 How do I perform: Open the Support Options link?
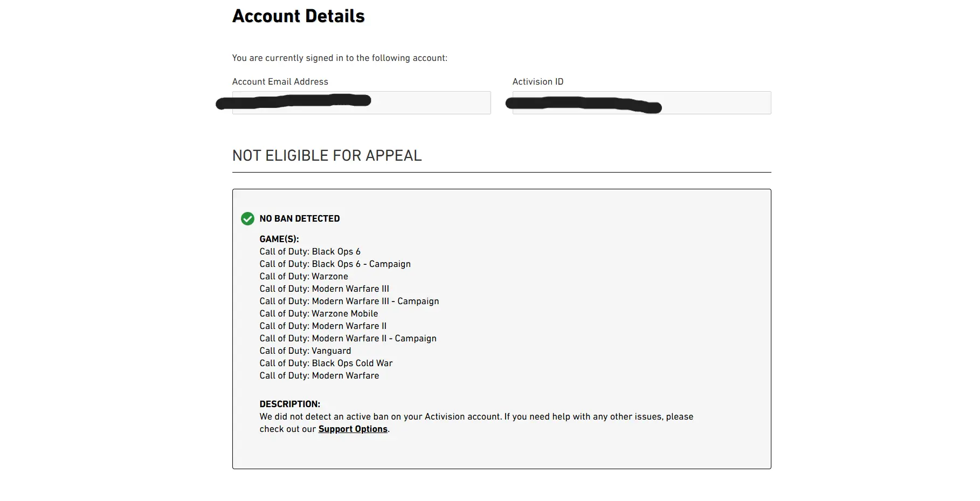coord(353,429)
